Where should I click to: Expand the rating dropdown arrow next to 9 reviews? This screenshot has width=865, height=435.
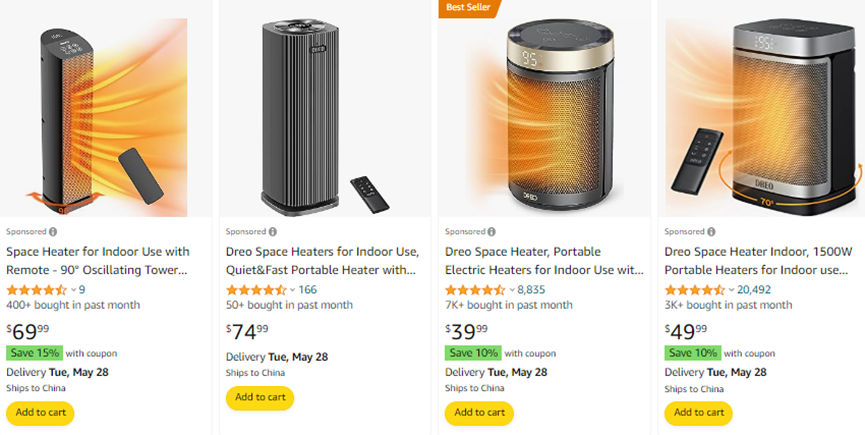(73, 290)
